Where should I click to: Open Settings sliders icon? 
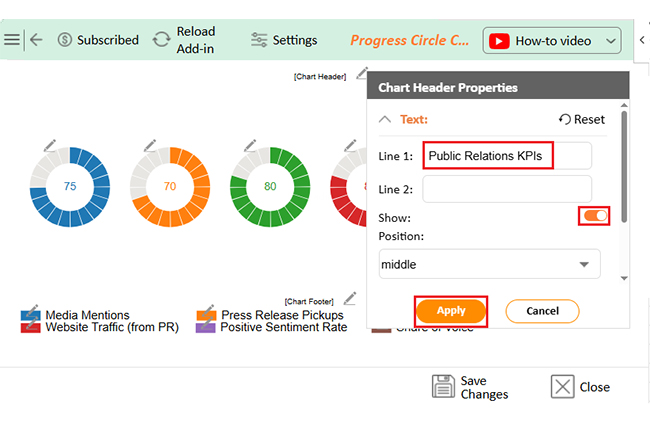pos(259,40)
